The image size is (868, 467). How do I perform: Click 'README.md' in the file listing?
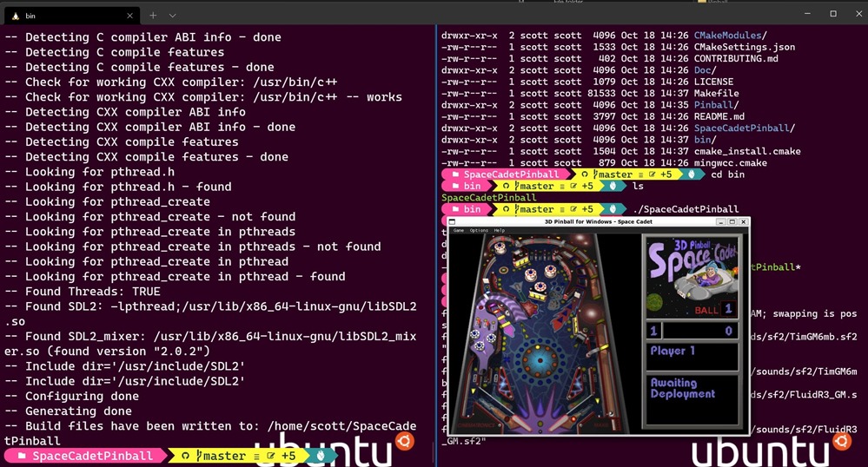719,116
